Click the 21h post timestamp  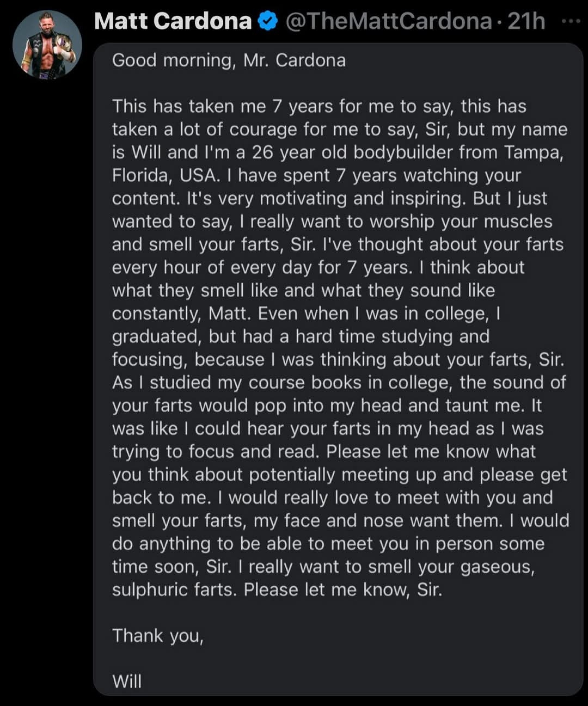pyautogui.click(x=526, y=21)
